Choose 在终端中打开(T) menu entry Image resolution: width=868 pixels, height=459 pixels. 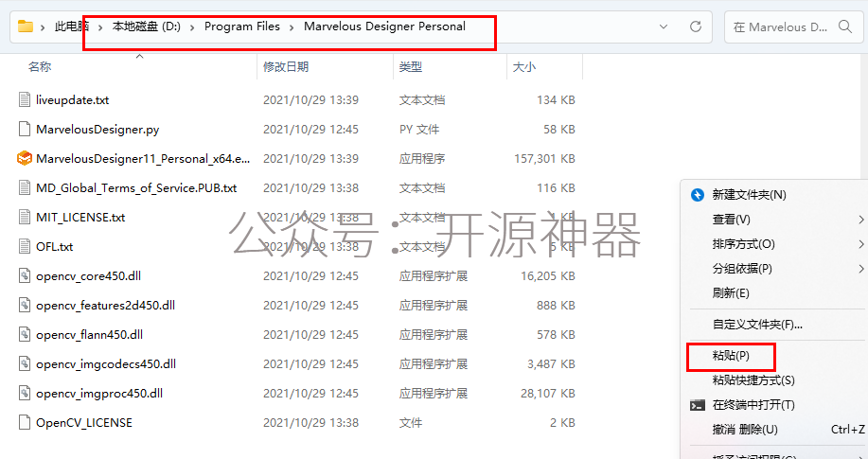click(753, 405)
